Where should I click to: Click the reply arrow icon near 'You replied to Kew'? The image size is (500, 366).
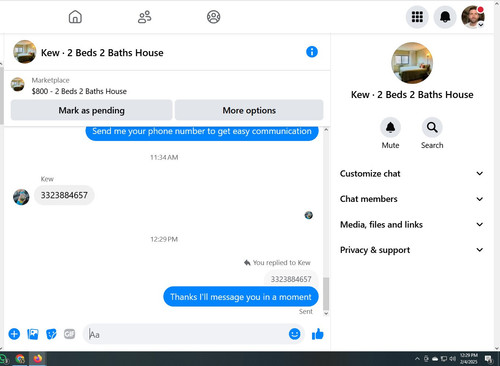[247, 263]
